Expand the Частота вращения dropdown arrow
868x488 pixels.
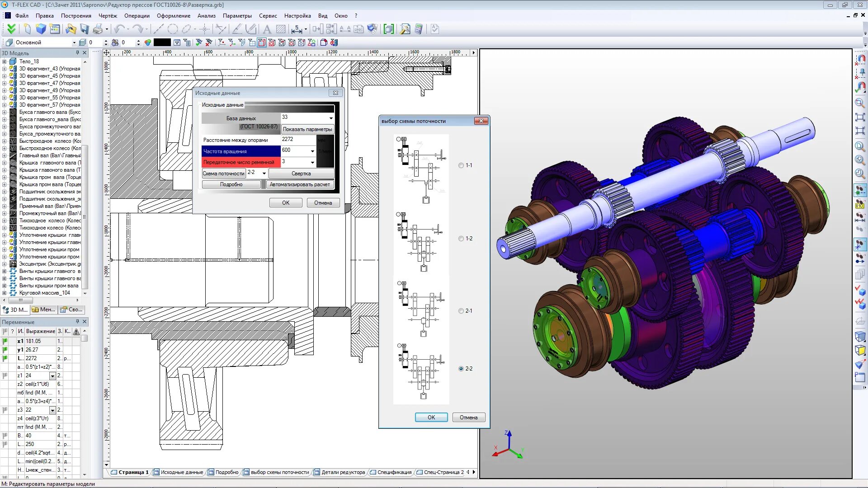[x=312, y=151]
